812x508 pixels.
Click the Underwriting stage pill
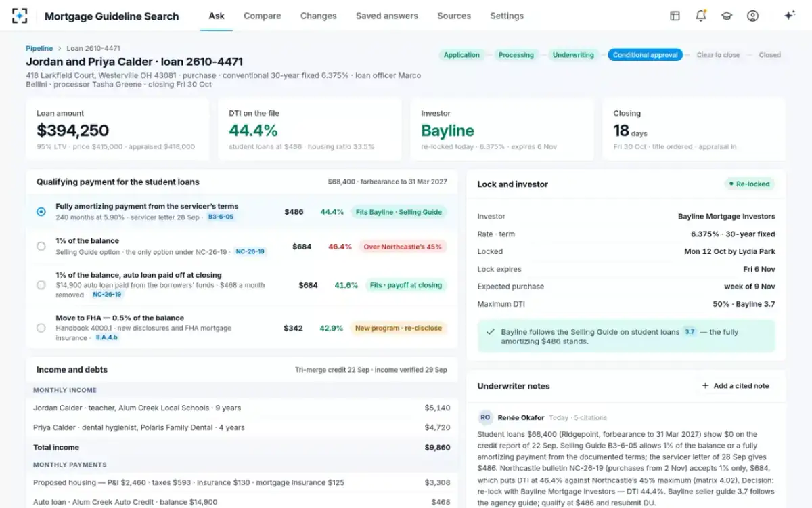(573, 55)
